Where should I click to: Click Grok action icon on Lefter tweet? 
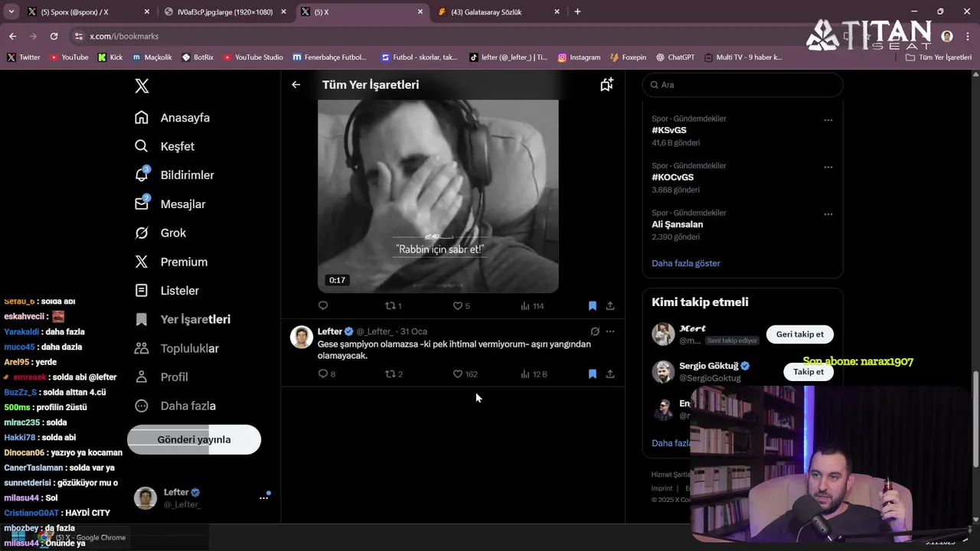[x=595, y=331]
